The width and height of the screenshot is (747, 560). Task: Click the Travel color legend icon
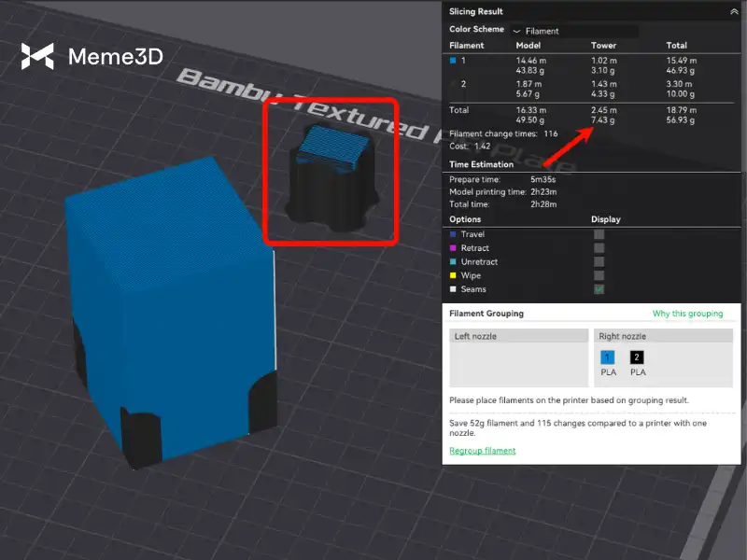(x=453, y=234)
